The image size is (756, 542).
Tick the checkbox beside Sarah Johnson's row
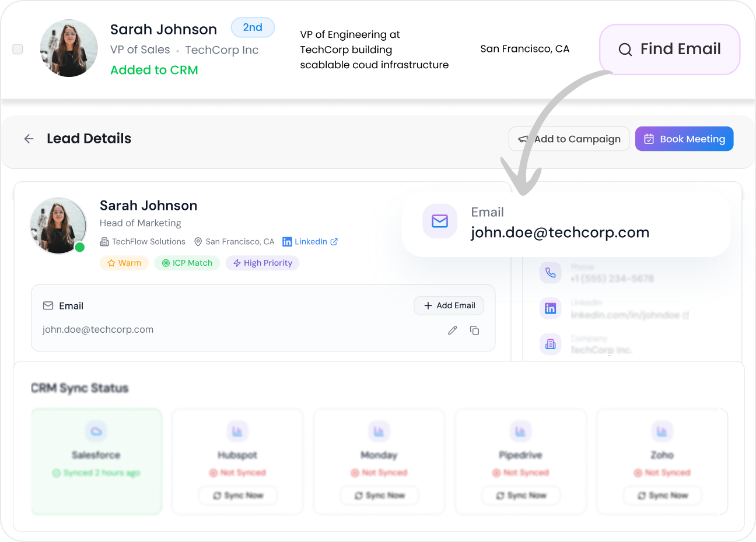[18, 49]
